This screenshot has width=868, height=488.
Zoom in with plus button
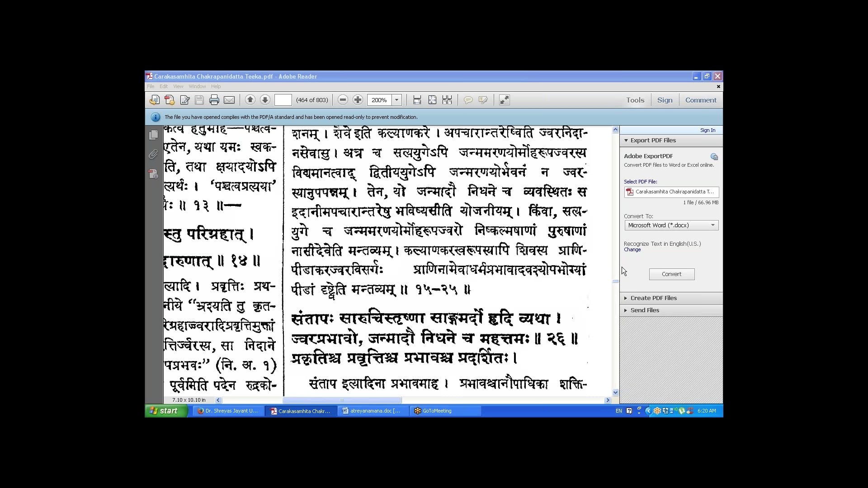click(x=358, y=100)
